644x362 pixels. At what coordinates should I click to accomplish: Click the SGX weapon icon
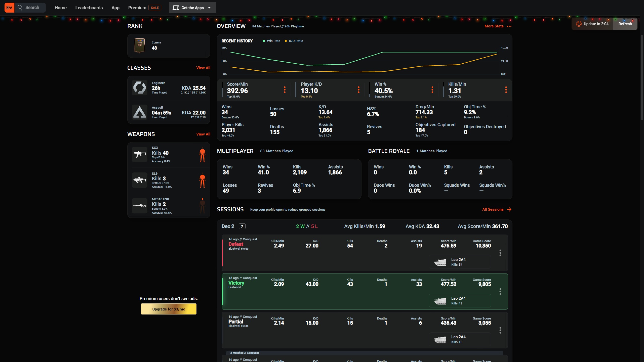coord(140,154)
